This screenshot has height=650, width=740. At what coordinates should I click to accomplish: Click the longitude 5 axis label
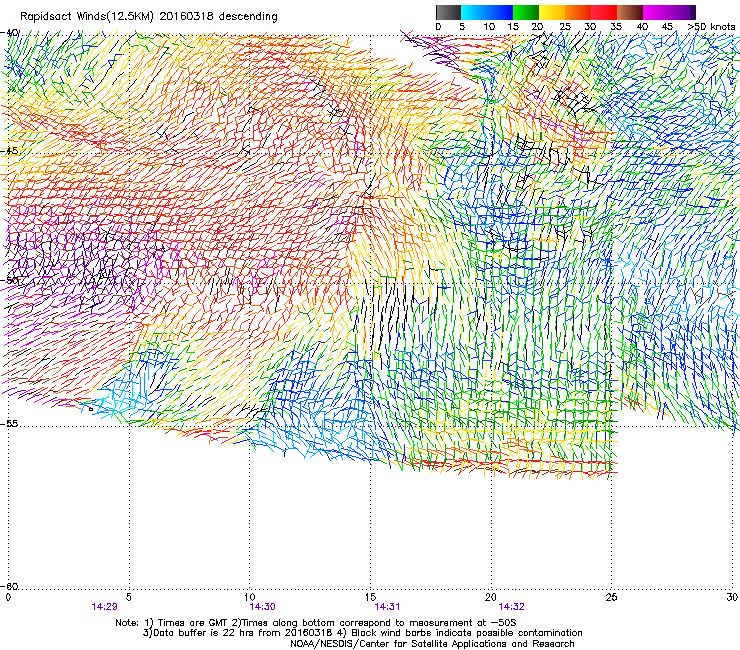128,597
